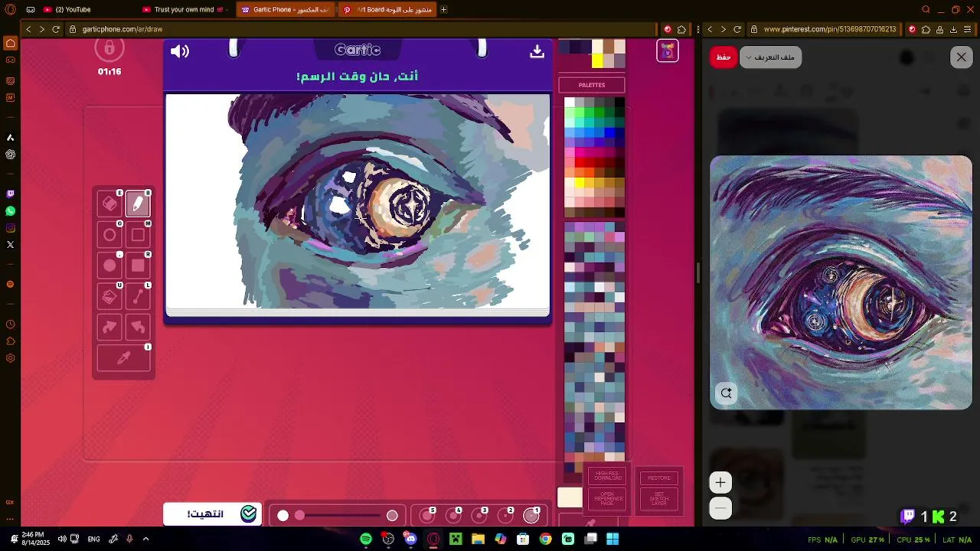The height and width of the screenshot is (551, 980).
Task: Open Instagram in Opera GX sidebar
Action: click(x=10, y=228)
